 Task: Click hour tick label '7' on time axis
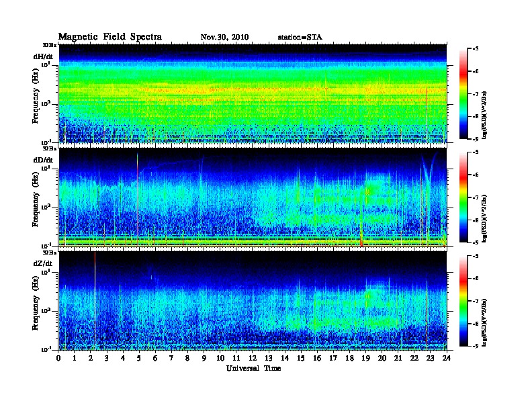tap(172, 358)
